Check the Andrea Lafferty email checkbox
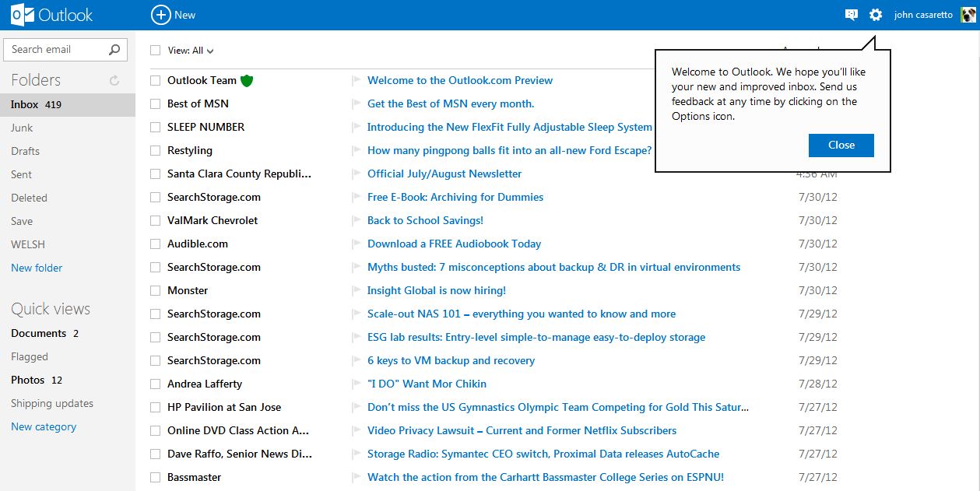The width and height of the screenshot is (980, 491). point(155,384)
